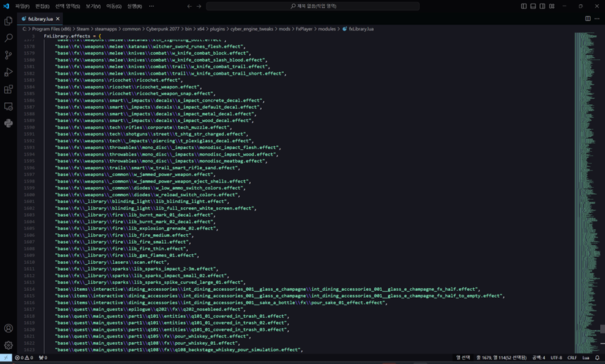This screenshot has width=605, height=364.
Task: Open the editor more actions ellipsis
Action: tap(597, 19)
